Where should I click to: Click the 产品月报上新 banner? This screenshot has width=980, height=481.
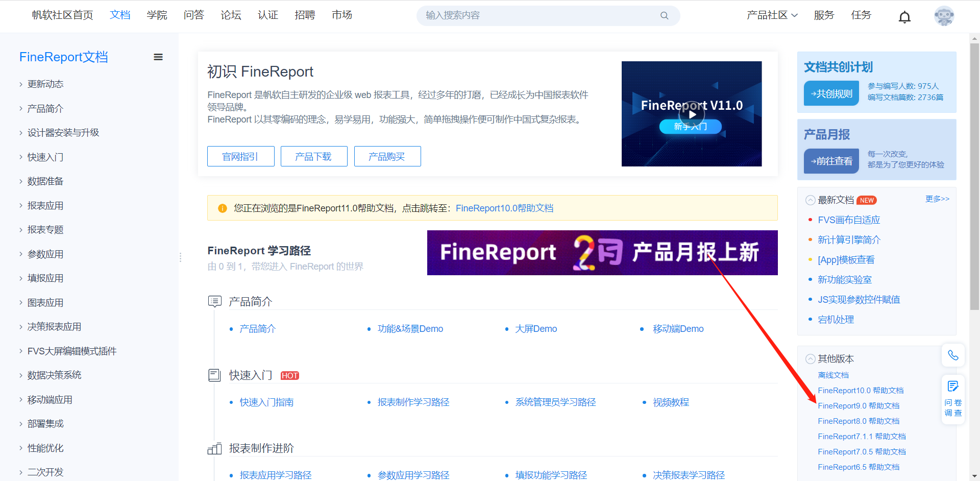click(x=602, y=253)
